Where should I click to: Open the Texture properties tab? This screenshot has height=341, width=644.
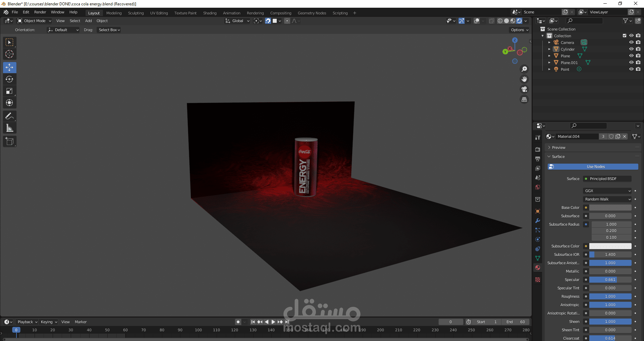pyautogui.click(x=538, y=280)
